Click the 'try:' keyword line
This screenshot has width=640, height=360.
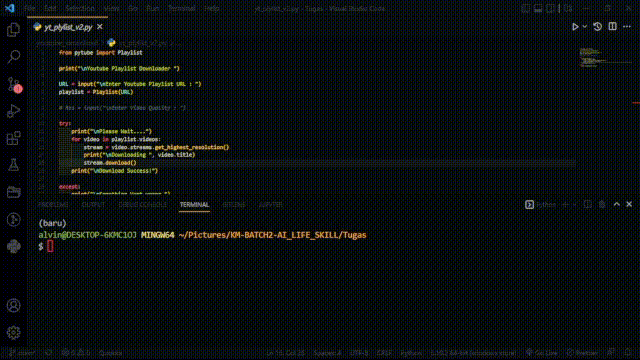(x=64, y=123)
